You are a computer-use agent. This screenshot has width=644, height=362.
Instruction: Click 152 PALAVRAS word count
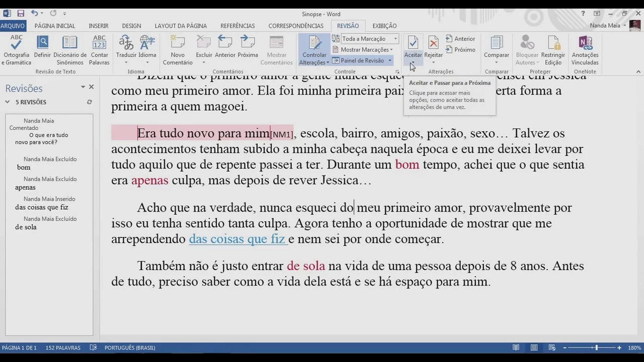[x=63, y=348]
